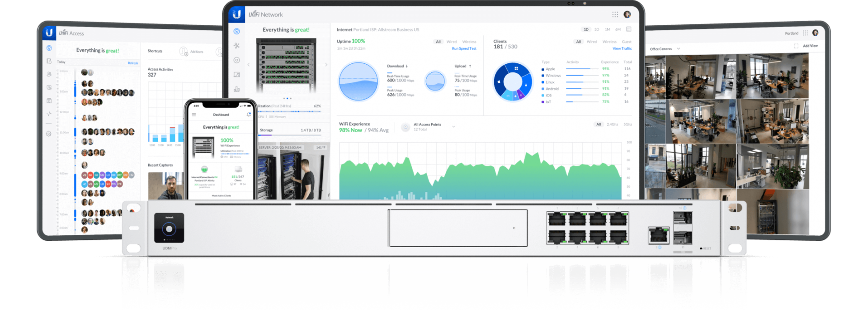Click the UniFi logo in the Access window
Image resolution: width=868 pixels, height=310 pixels.
click(x=49, y=33)
